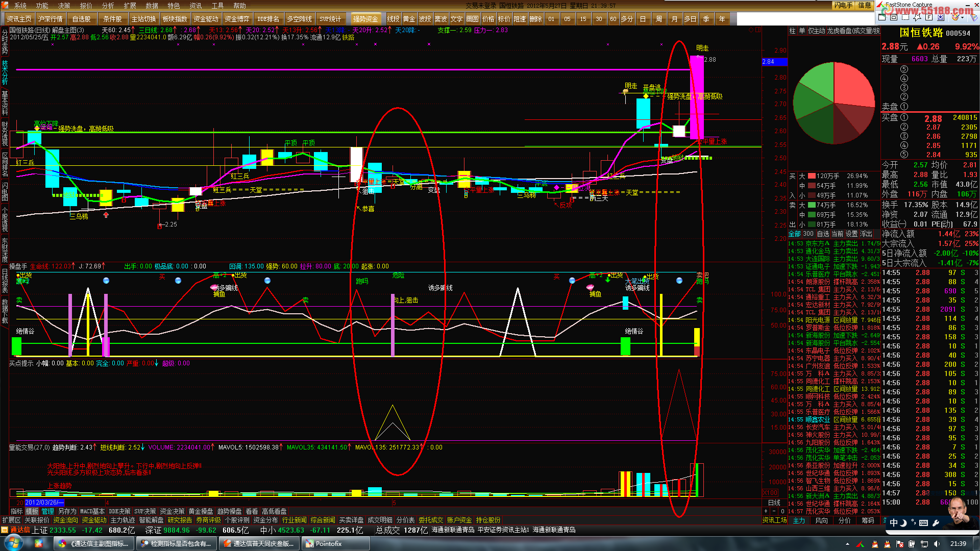Switch chart to 日 daily period
Image resolution: width=980 pixels, height=551 pixels.
(x=643, y=19)
